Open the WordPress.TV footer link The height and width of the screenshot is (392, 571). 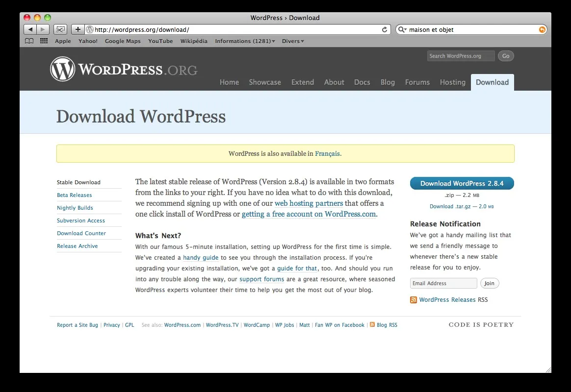[222, 325]
